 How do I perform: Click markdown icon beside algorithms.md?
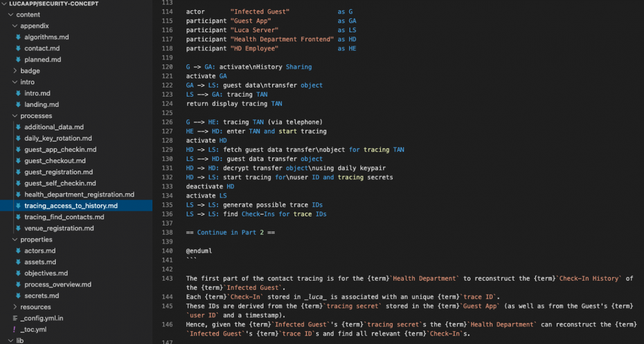pos(18,37)
